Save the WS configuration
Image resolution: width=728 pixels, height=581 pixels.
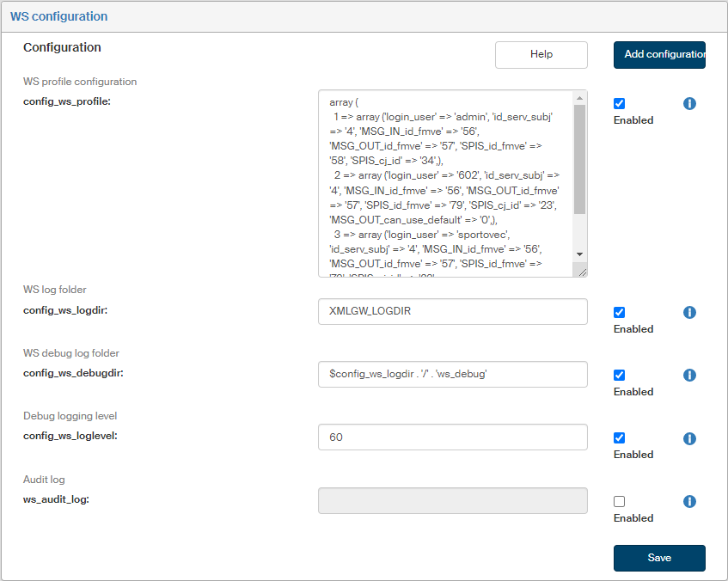(x=659, y=558)
